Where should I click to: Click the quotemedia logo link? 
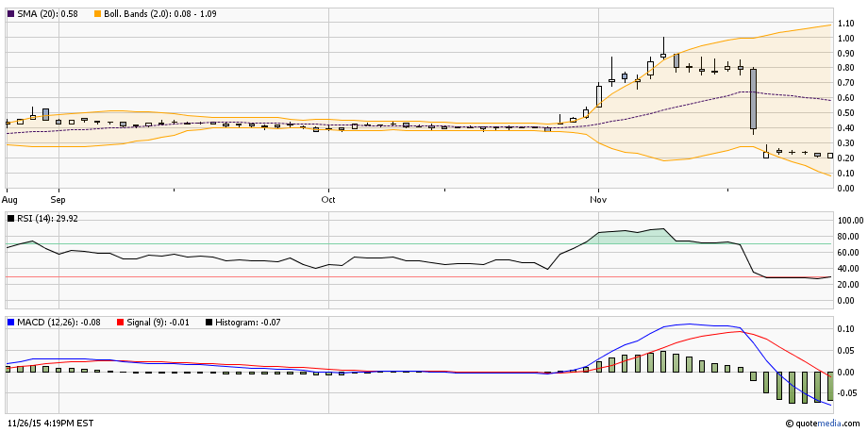(823, 424)
